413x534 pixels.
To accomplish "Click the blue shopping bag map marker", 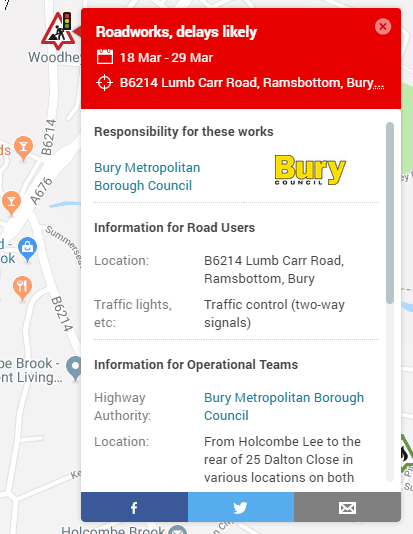I will [27, 249].
